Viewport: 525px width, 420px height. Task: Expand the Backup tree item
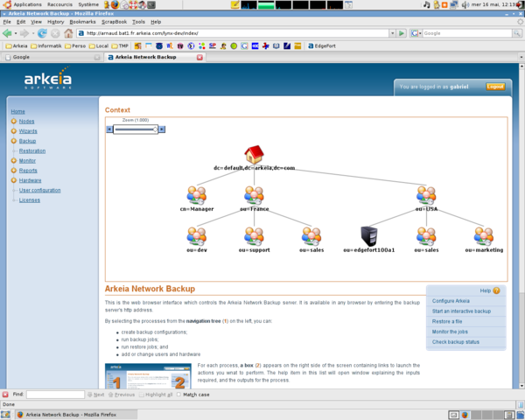[14, 141]
